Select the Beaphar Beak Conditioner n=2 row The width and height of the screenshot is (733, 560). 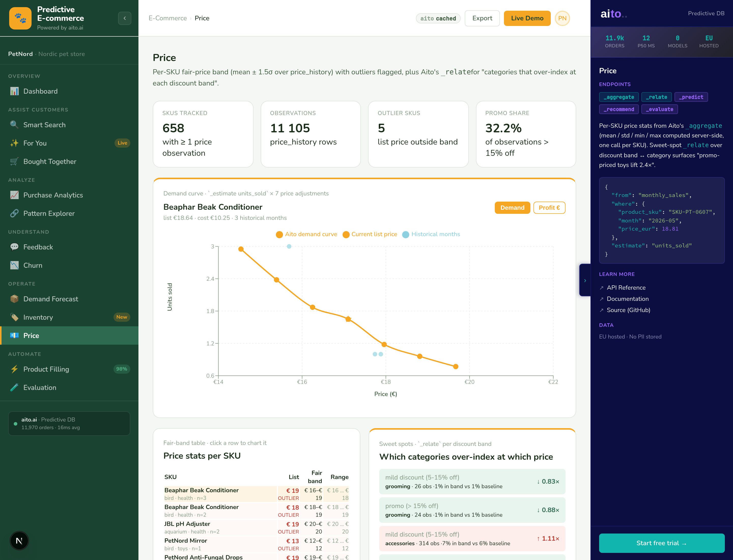pyautogui.click(x=256, y=511)
